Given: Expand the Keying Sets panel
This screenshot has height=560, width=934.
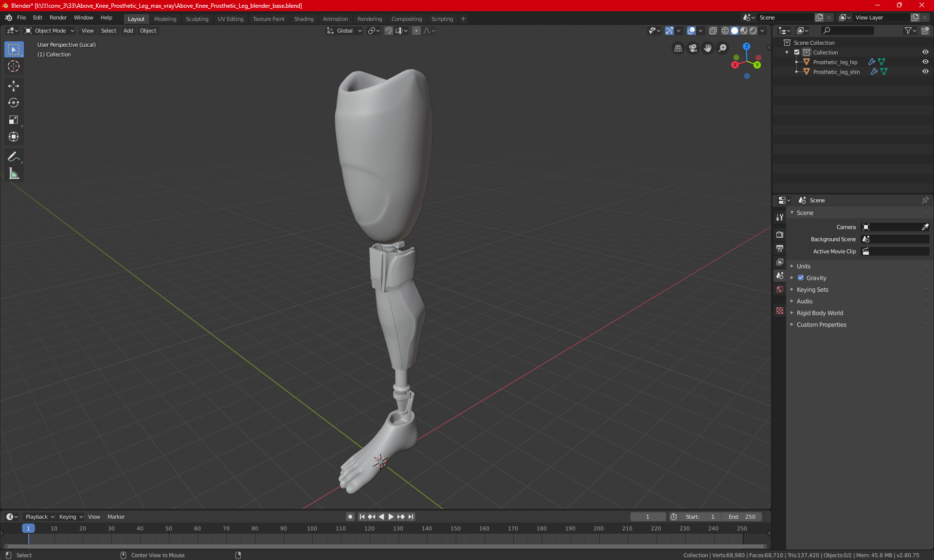Looking at the screenshot, I should coord(812,290).
